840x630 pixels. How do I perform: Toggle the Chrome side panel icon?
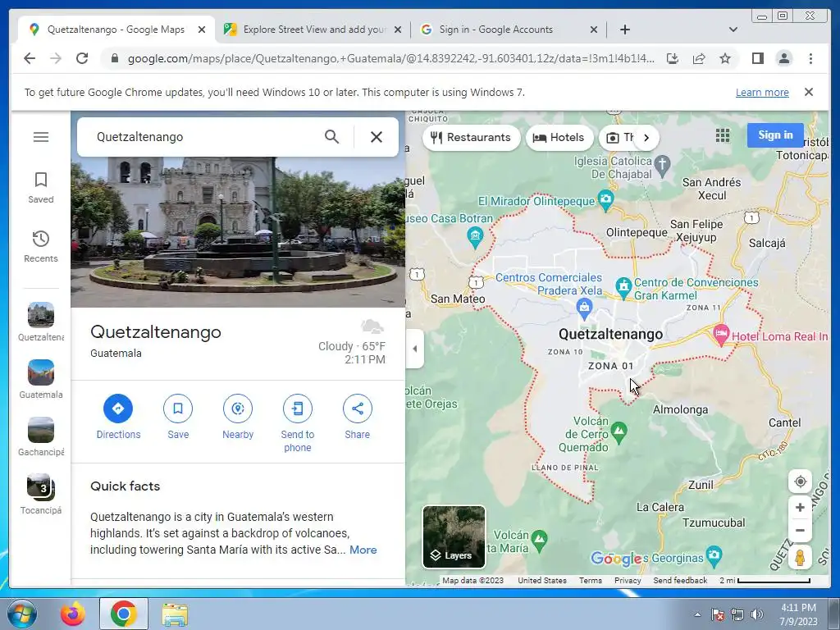click(757, 58)
